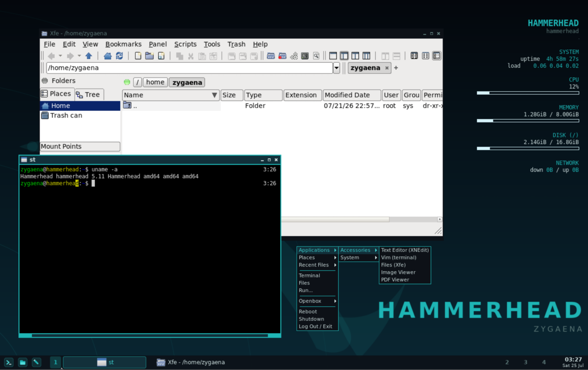This screenshot has height=370, width=588.
Task: Click the vertical panels layout icon
Action: pos(385,56)
